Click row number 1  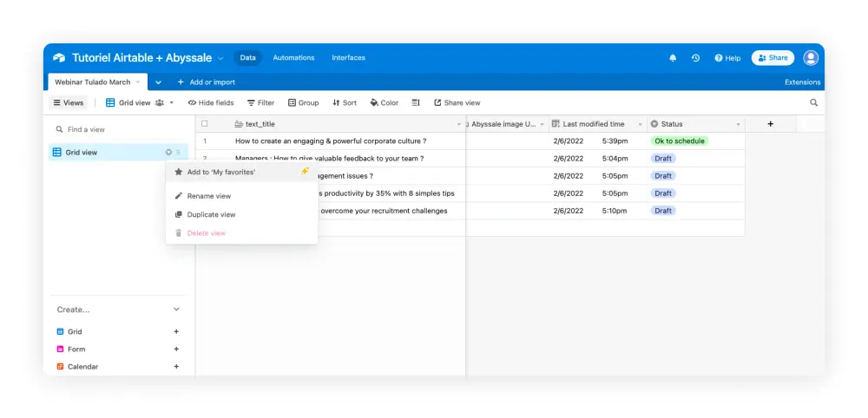point(205,141)
